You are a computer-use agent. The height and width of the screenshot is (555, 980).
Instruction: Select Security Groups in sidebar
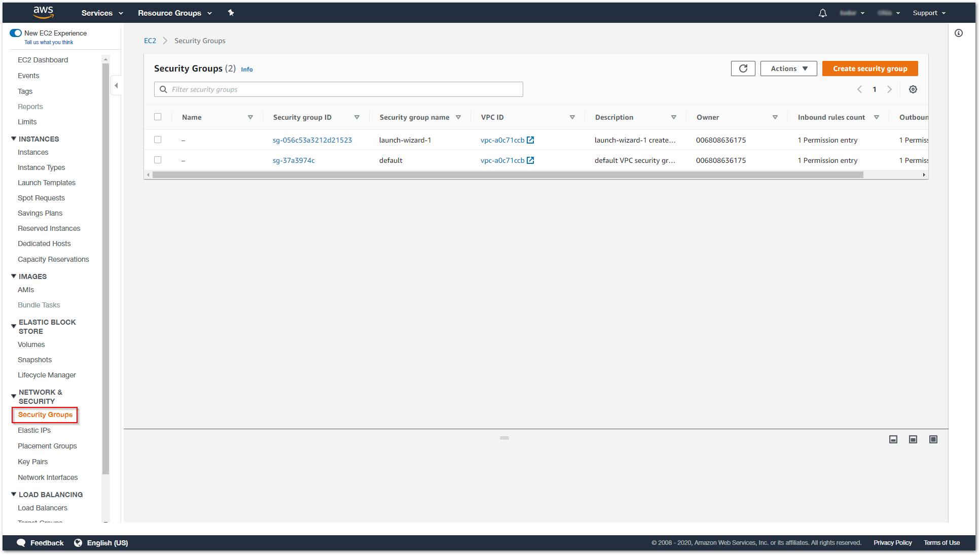click(x=45, y=414)
